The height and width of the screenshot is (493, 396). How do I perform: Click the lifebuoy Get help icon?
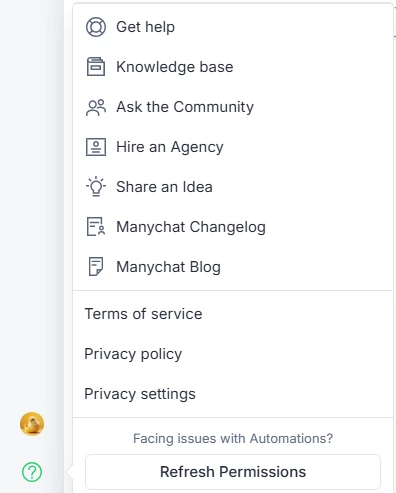pos(96,27)
